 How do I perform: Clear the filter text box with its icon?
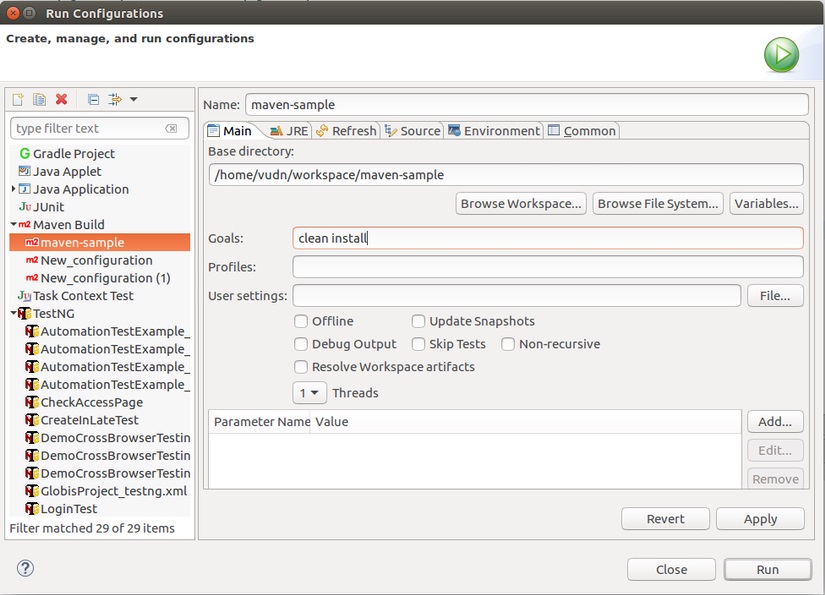[x=171, y=129]
